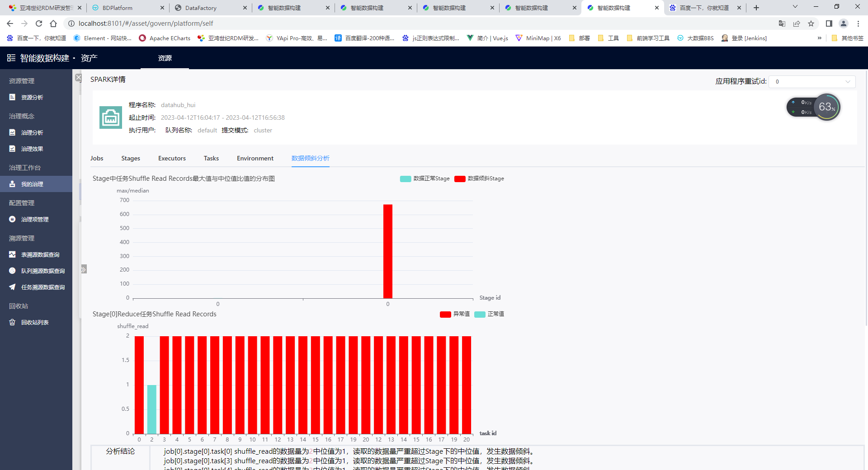Open 应用程序重试id dropdown
Image resolution: width=868 pixels, height=470 pixels.
tap(812, 82)
